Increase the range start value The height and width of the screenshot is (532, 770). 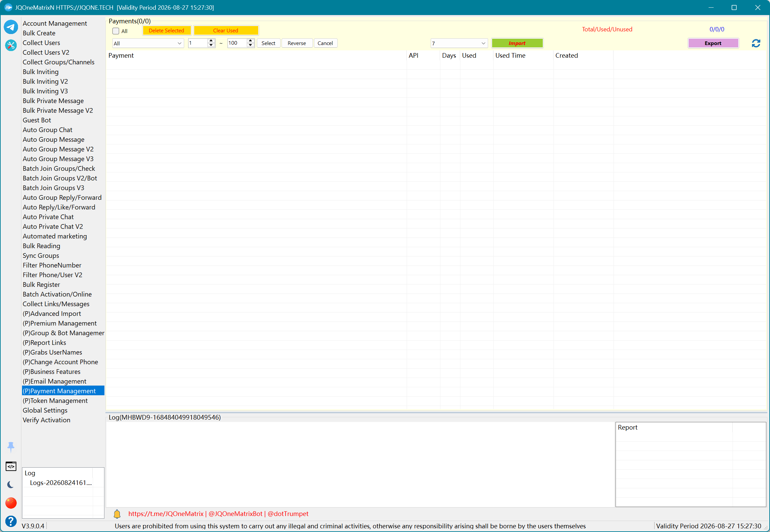[x=211, y=41]
